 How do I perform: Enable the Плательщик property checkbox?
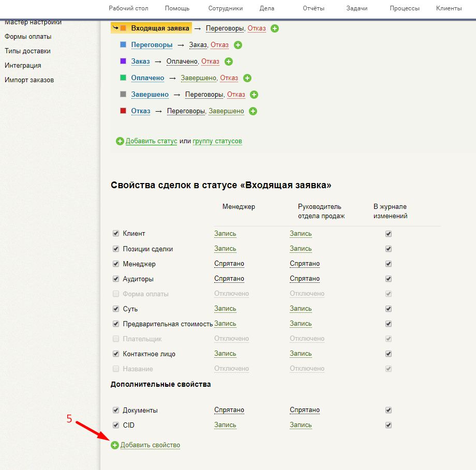click(116, 339)
